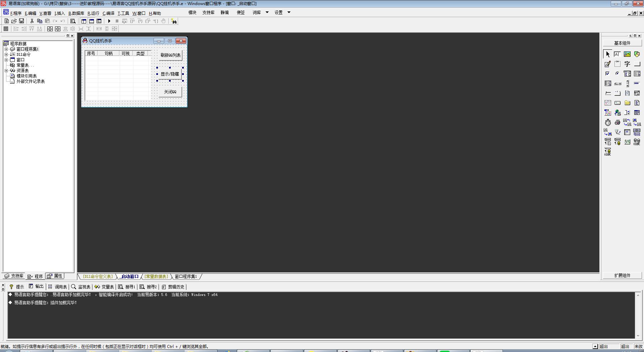Open the B.数据库 menu
The height and width of the screenshot is (352, 644).
[76, 13]
